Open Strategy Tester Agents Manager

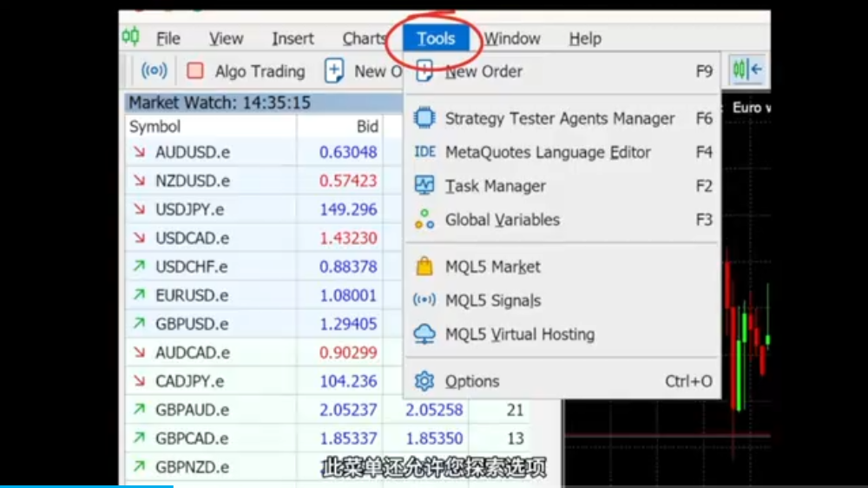tap(562, 119)
